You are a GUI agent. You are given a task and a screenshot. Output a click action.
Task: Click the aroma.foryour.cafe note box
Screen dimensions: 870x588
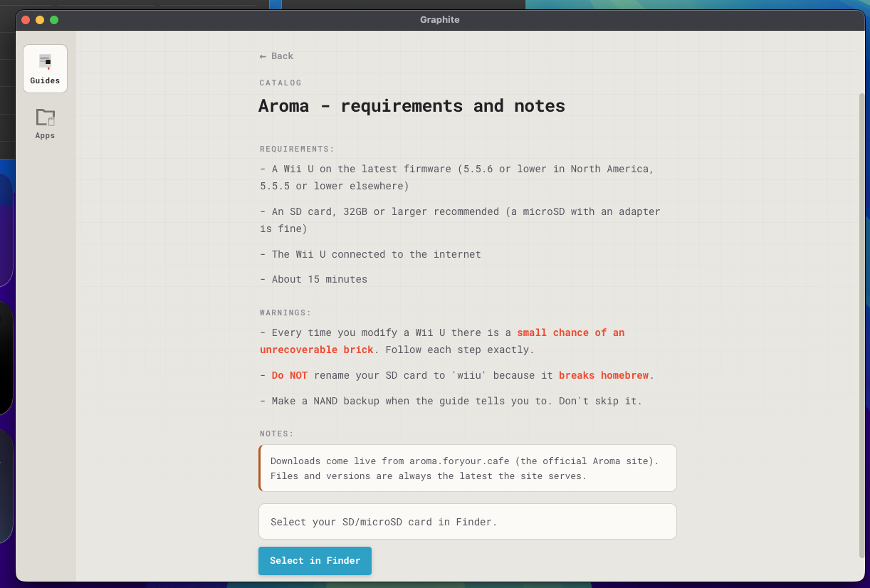tap(467, 468)
